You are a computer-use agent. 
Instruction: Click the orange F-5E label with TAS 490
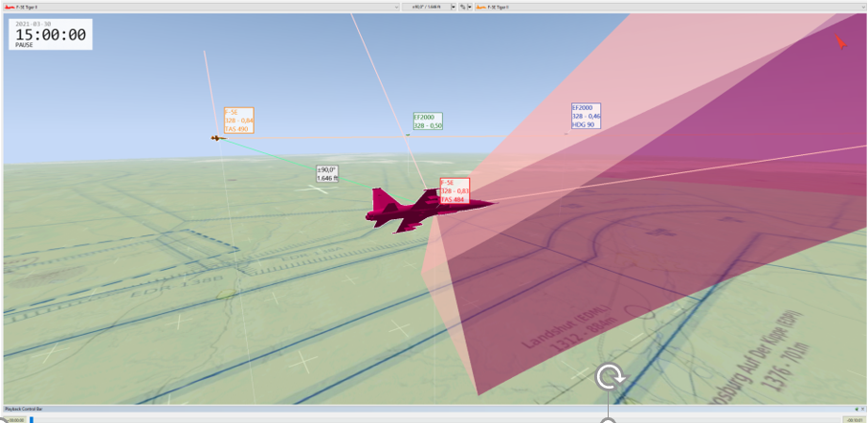point(237,121)
